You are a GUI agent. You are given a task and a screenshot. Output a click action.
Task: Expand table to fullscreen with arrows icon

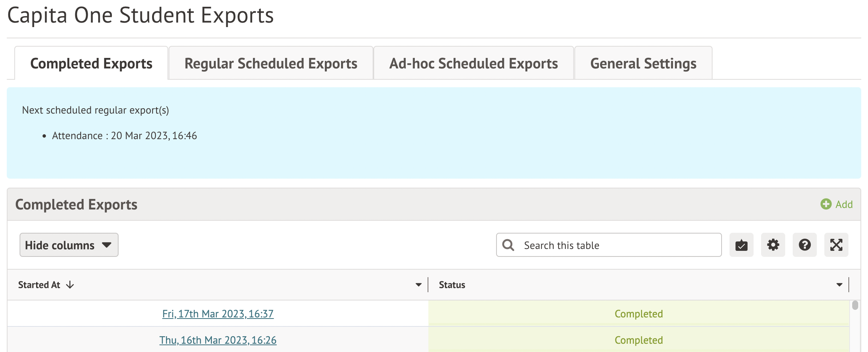tap(836, 245)
